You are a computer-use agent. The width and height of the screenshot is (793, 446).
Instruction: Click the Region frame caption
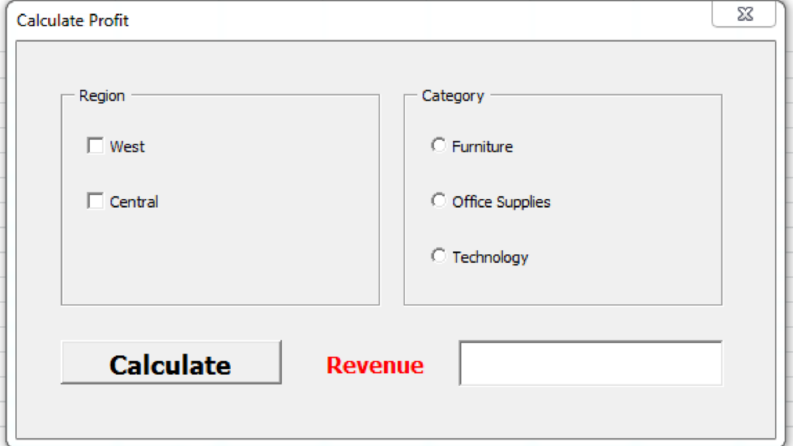(102, 96)
